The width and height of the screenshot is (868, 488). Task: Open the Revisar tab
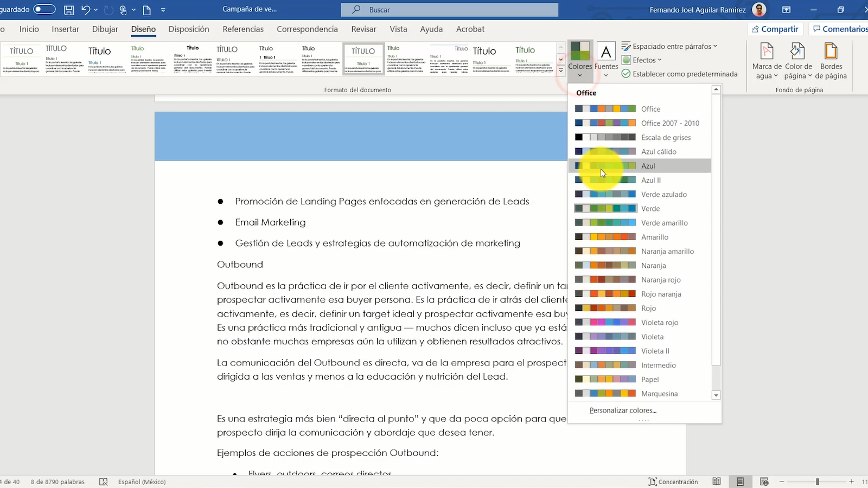(x=363, y=29)
